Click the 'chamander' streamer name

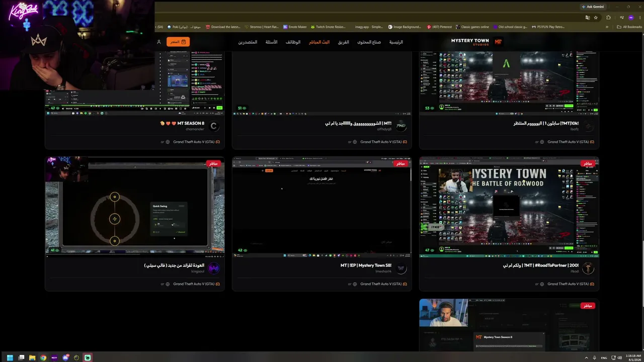(x=195, y=129)
